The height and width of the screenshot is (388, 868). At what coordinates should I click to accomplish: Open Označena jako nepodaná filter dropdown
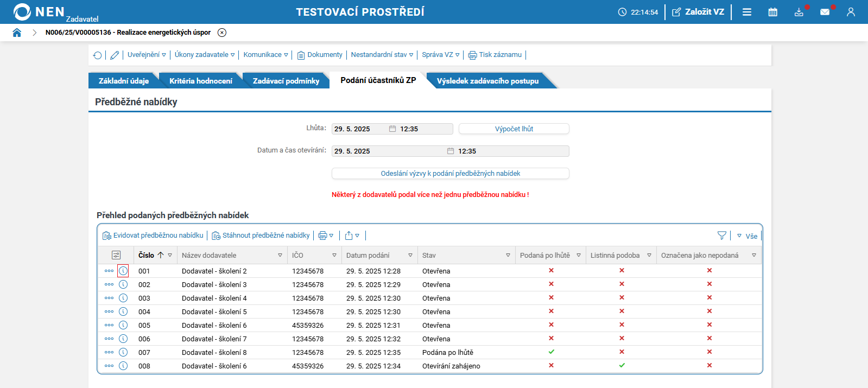pyautogui.click(x=754, y=255)
